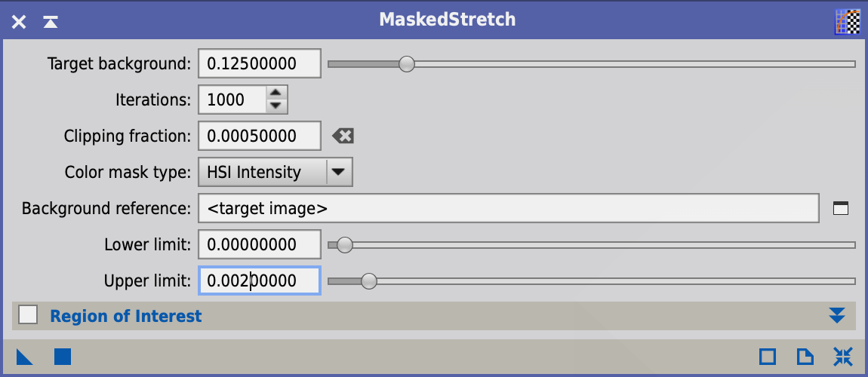This screenshot has width=868, height=377.
Task: Click the Target background slider handle
Action: pyautogui.click(x=407, y=64)
